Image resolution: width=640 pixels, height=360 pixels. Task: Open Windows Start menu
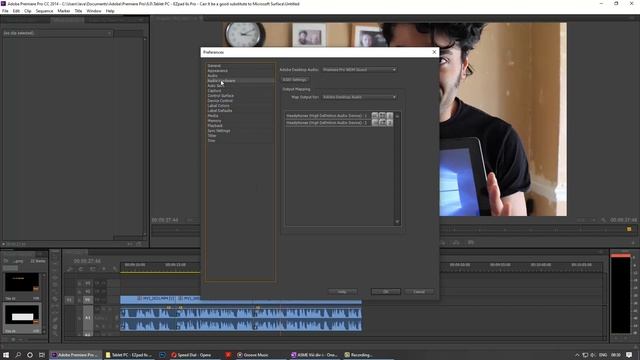pyautogui.click(x=6, y=355)
